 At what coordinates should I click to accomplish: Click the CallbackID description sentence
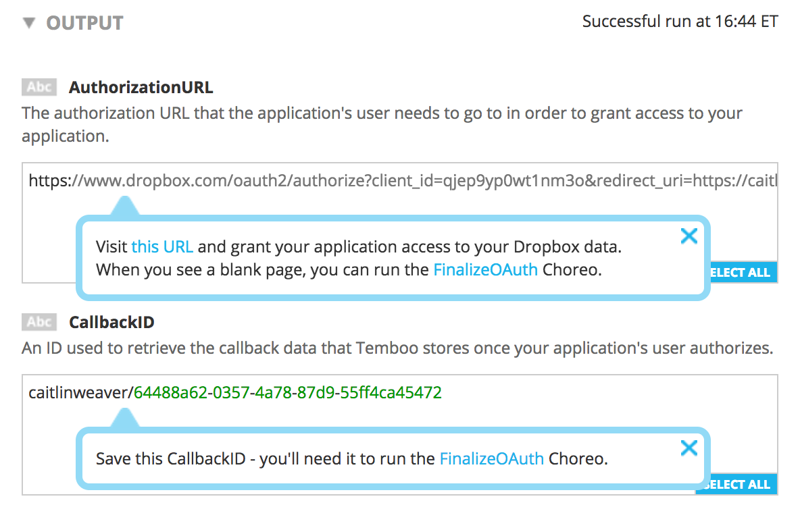click(397, 348)
